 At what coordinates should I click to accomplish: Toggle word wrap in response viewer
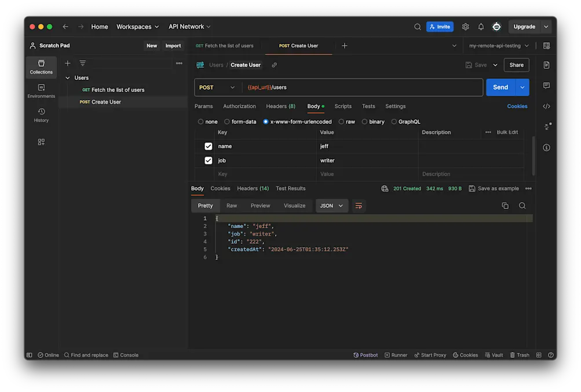click(359, 206)
